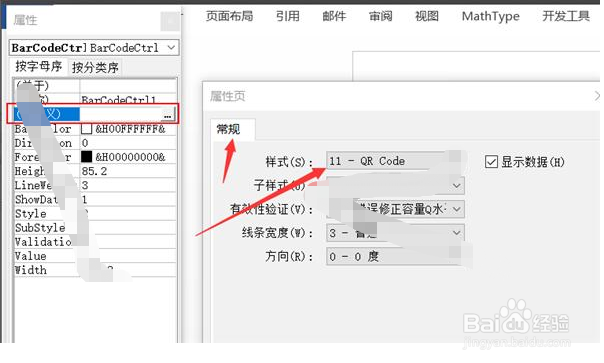Close the 属性 panel with its button
The height and width of the screenshot is (363, 604).
tap(170, 21)
